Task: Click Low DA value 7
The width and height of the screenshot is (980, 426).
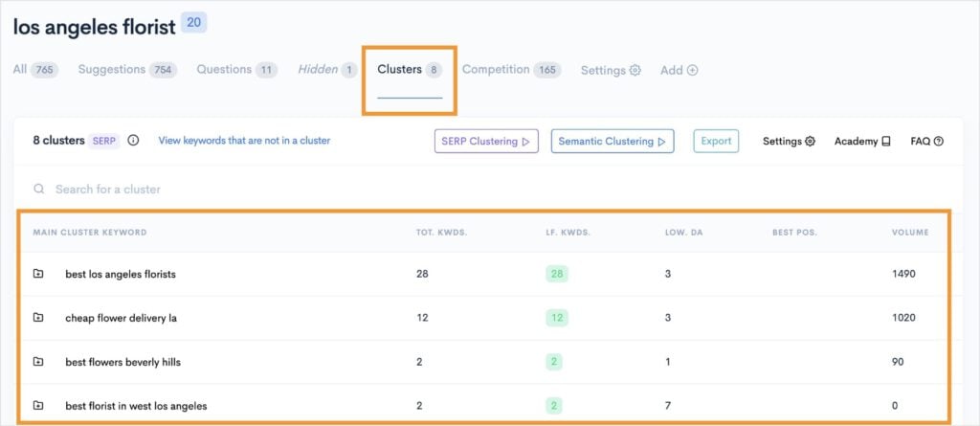Action: click(x=668, y=406)
